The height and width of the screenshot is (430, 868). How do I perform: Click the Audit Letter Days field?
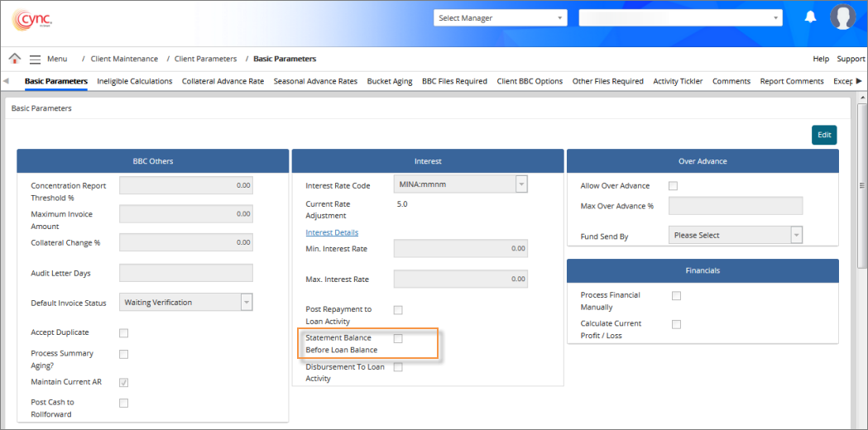point(186,273)
